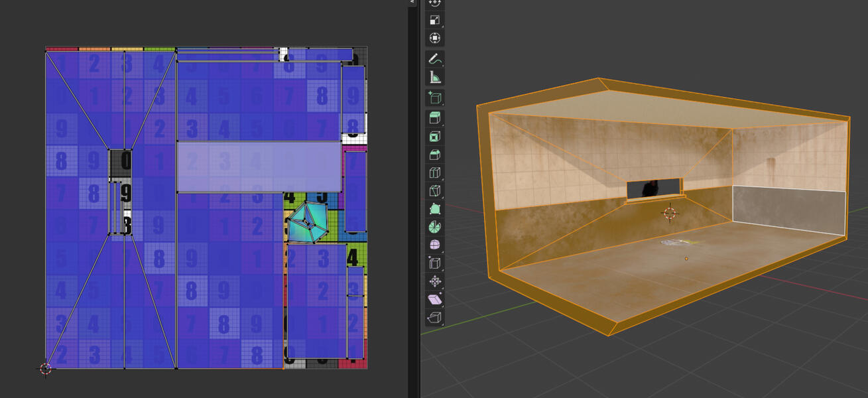Activate the Extrude Region tool
The image size is (868, 398).
[x=434, y=118]
